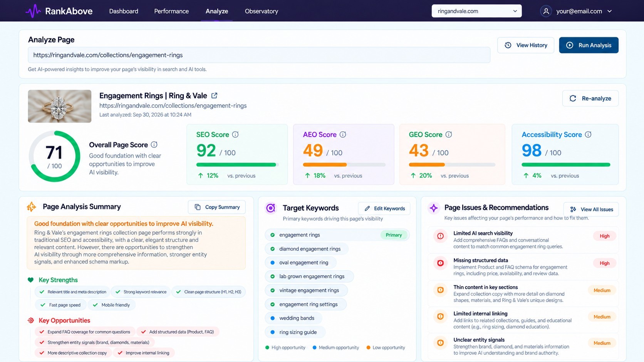Screen dimensions: 644x362
Task: Click the Run Analysis button
Action: [589, 45]
